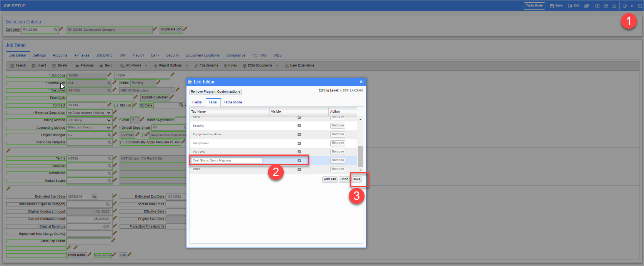Screen dimensions: 644x266
Task: Click pencil icon next to Duplicate Job
Action: point(185,29)
